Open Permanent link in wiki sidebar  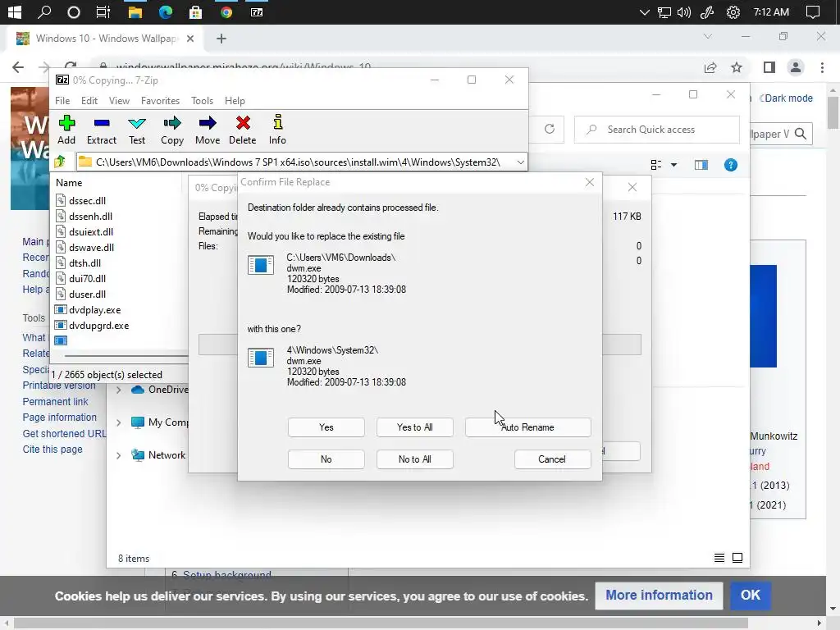55,402
